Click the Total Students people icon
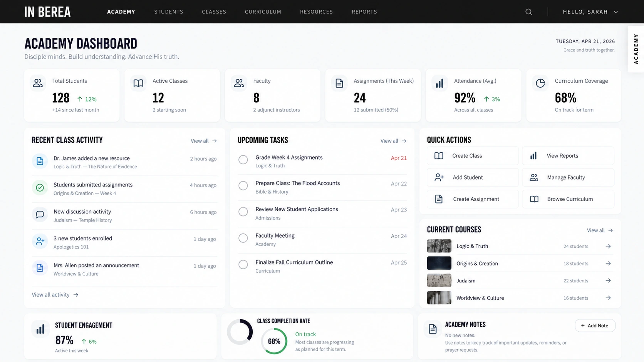Screen dimensions: 644x362 [x=38, y=83]
